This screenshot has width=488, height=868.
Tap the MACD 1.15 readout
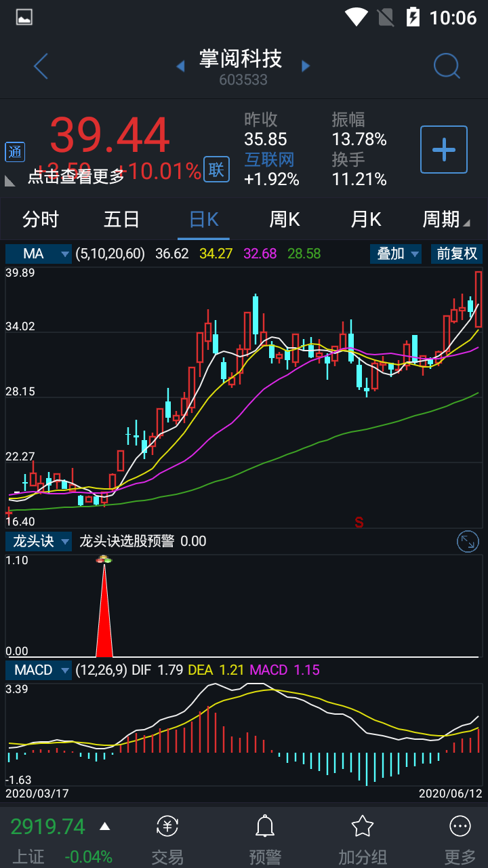click(285, 670)
